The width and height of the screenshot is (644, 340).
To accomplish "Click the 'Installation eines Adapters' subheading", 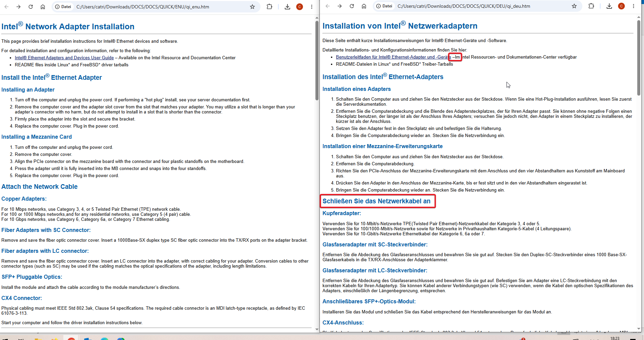I will coord(357,89).
